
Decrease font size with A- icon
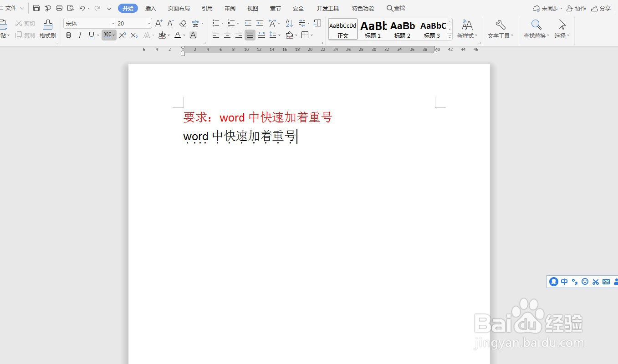[170, 23]
